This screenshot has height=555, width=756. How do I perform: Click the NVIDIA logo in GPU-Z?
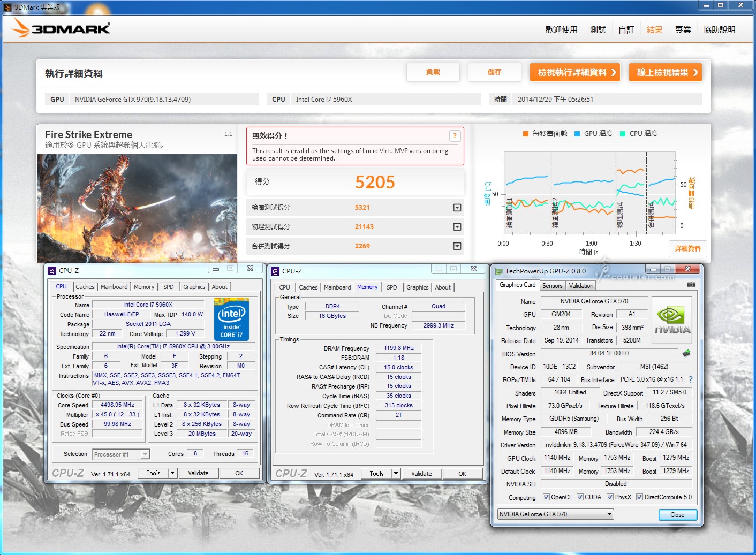pos(672,321)
